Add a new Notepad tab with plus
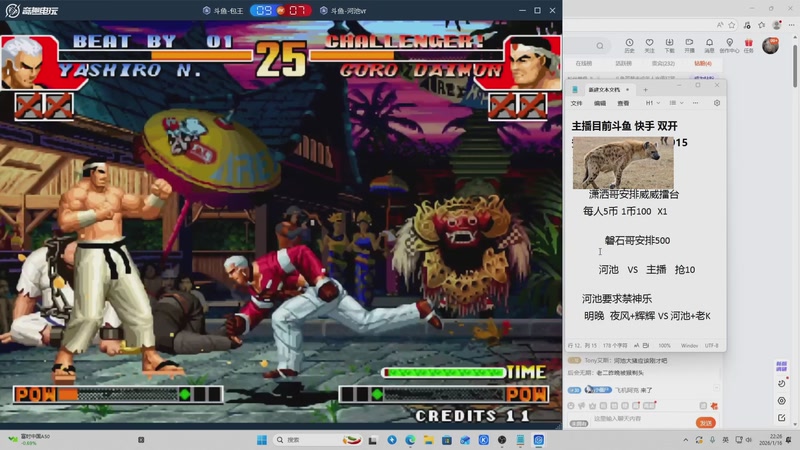Screen dimensions: 800x450 pyautogui.click(x=645, y=90)
